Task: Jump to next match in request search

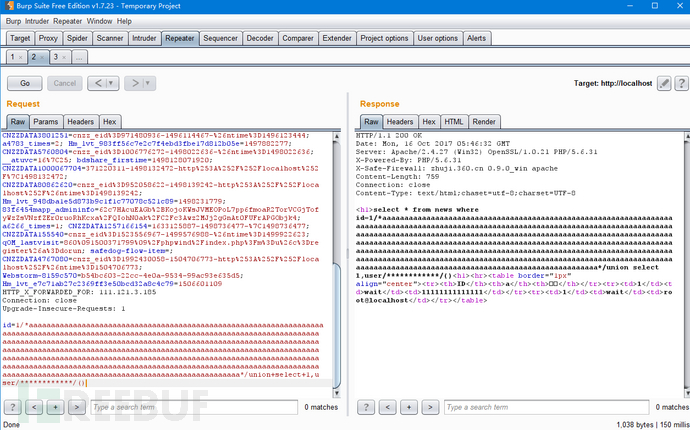Action: tap(77, 407)
